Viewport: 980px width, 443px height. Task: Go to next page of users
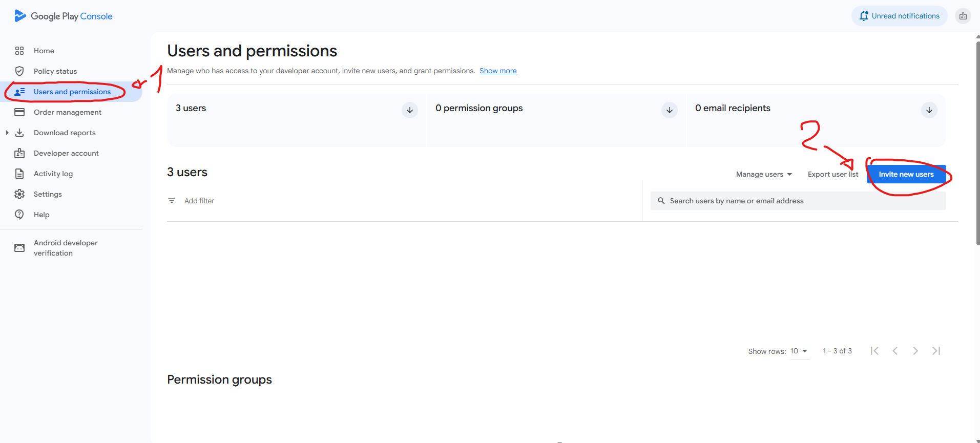point(915,351)
